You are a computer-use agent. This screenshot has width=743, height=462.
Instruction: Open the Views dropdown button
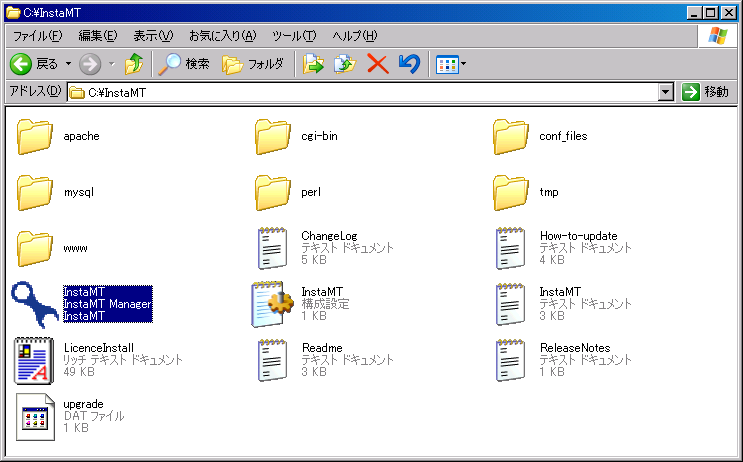pyautogui.click(x=451, y=64)
